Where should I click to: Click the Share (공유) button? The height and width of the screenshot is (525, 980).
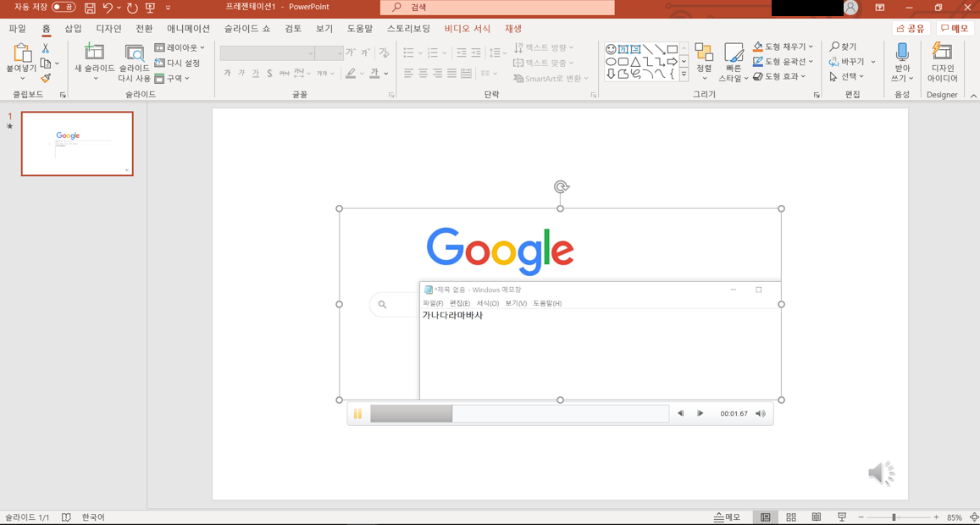click(911, 29)
